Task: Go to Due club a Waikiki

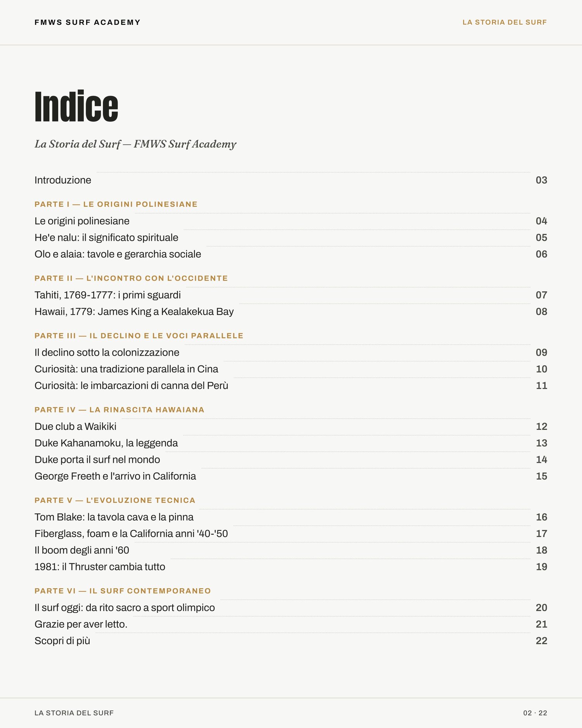Action: click(291, 427)
